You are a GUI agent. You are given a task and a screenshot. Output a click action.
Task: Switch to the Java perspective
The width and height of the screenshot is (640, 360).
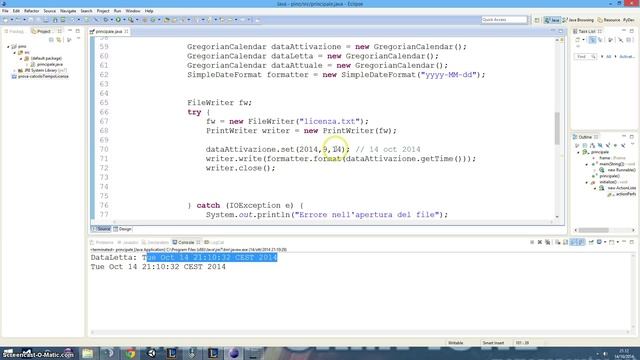click(552, 20)
